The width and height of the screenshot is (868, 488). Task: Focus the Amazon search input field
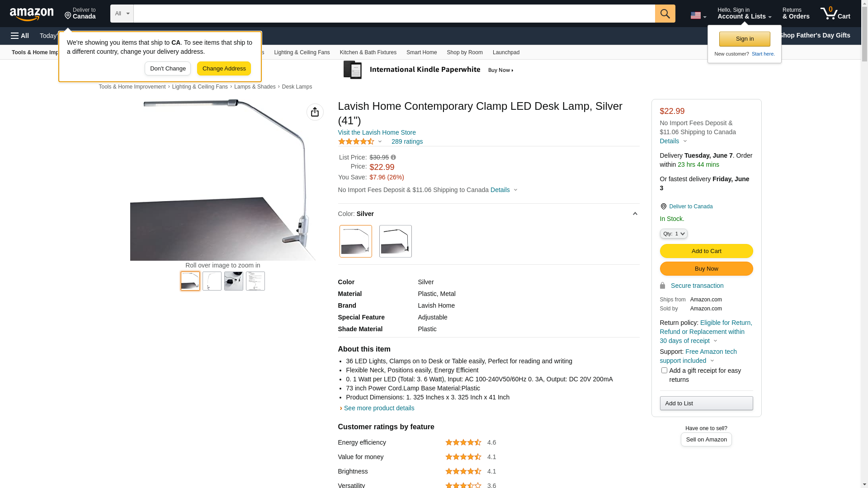[394, 14]
